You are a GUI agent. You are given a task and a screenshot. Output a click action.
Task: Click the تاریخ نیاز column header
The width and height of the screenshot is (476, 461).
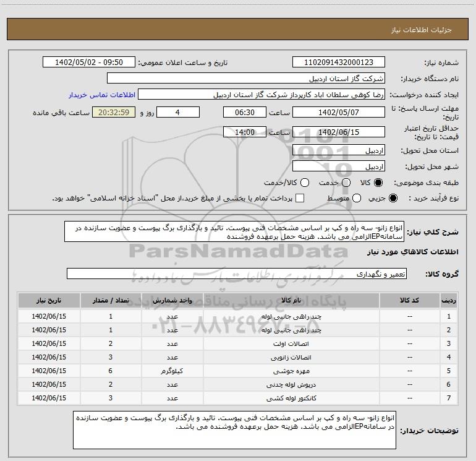(49, 300)
